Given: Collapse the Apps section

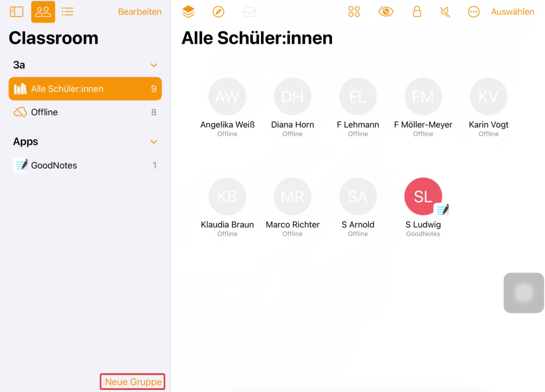Looking at the screenshot, I should tap(154, 142).
